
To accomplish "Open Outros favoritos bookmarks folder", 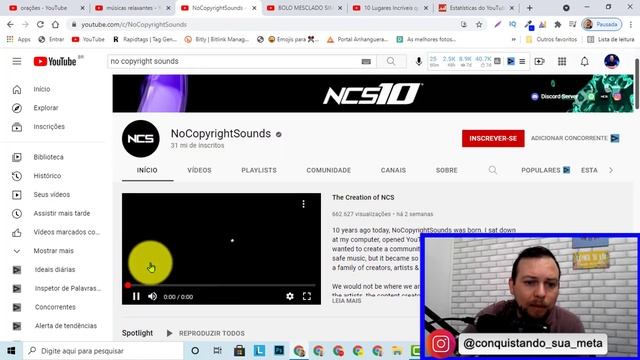I will coord(551,40).
